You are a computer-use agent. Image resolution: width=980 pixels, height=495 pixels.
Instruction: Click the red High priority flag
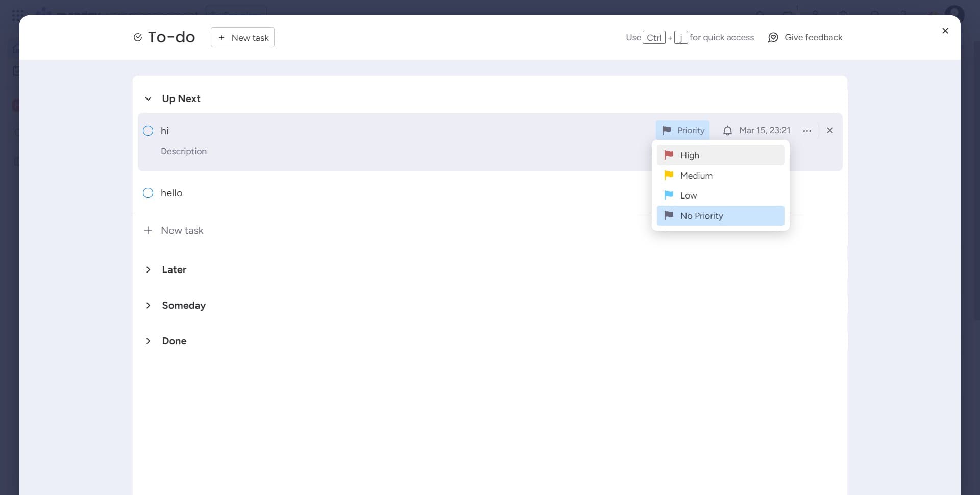[669, 155]
